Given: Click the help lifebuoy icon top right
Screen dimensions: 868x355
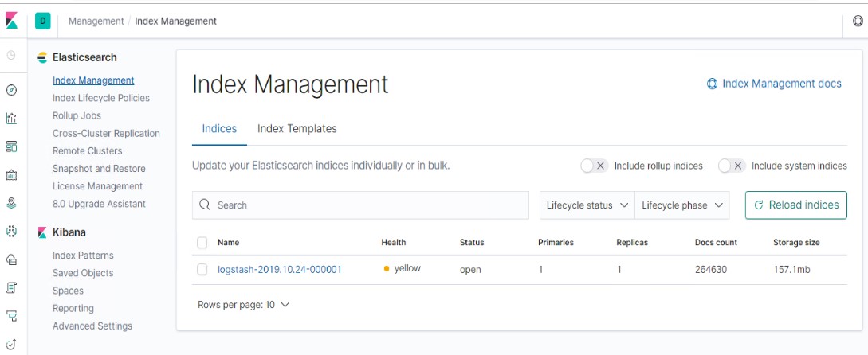Looking at the screenshot, I should 858,21.
